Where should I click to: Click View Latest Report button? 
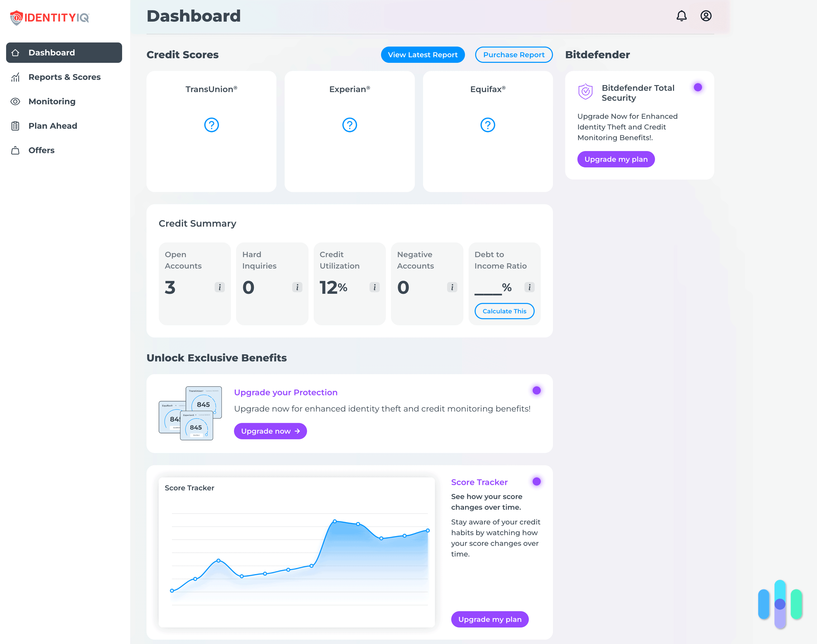pyautogui.click(x=423, y=54)
